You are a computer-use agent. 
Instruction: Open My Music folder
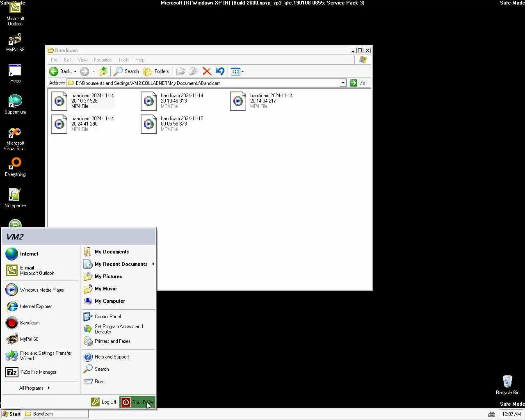119,289
